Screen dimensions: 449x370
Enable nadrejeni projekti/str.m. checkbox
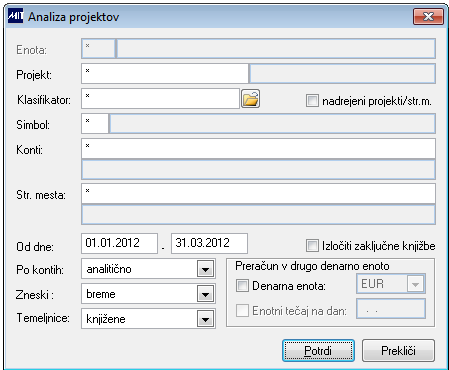coord(312,101)
